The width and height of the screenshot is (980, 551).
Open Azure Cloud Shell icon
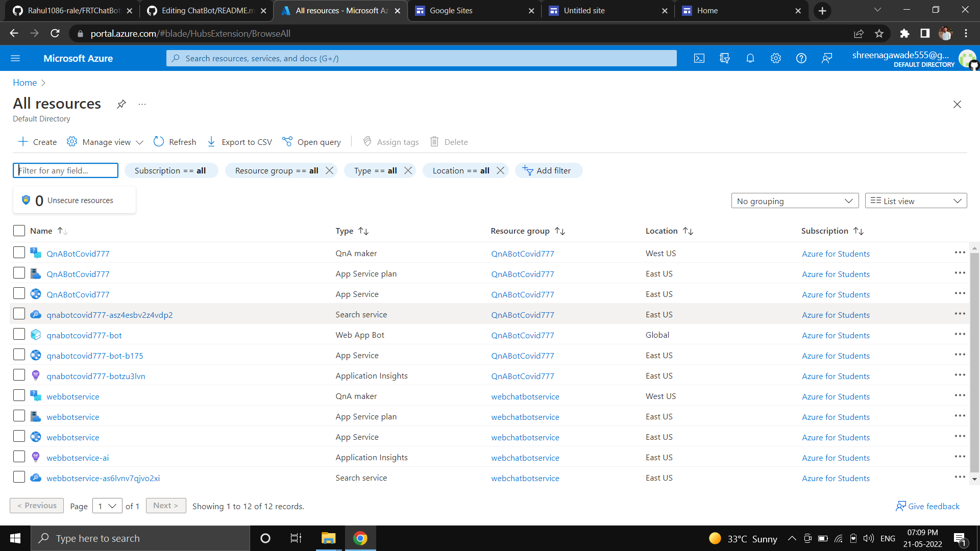click(699, 58)
